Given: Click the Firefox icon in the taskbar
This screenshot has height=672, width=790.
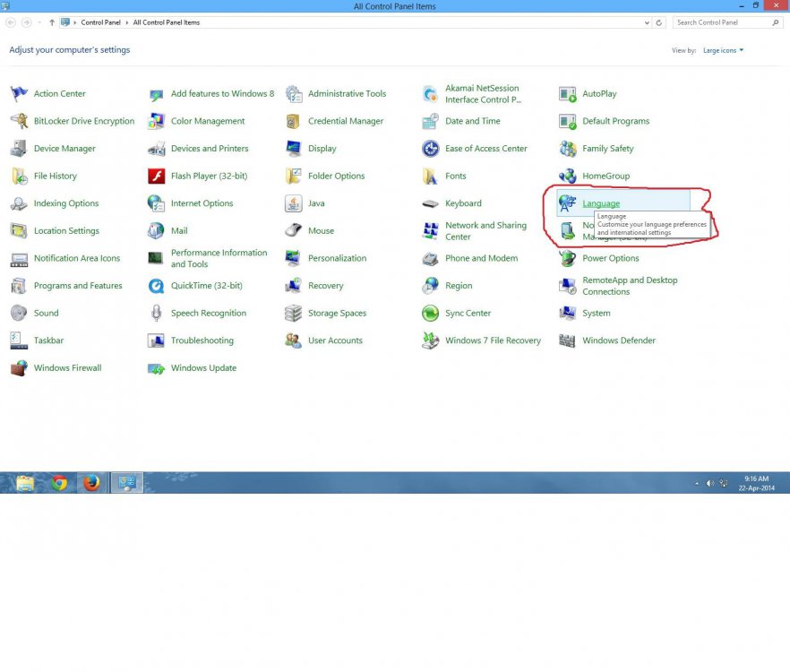Looking at the screenshot, I should (91, 483).
